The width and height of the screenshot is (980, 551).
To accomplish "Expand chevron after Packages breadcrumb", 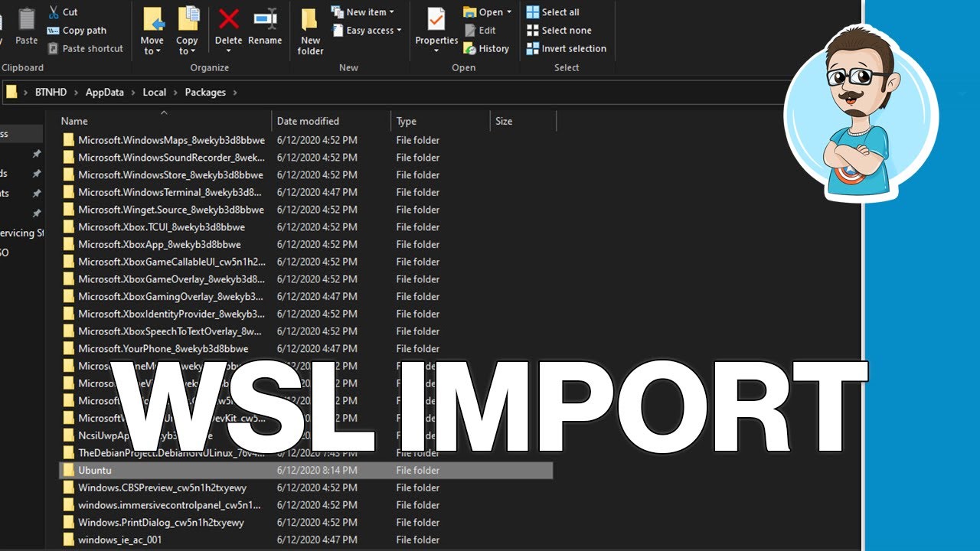I will click(x=235, y=92).
